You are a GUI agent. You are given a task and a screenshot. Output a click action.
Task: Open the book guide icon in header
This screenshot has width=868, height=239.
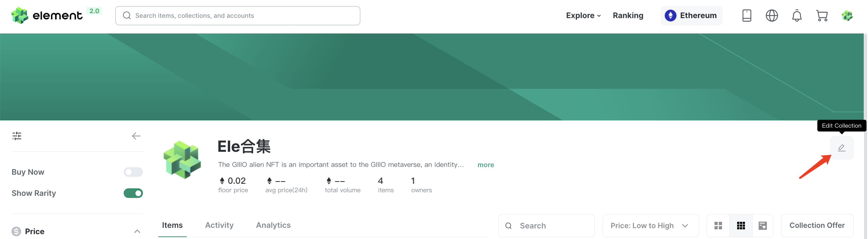[x=747, y=15]
